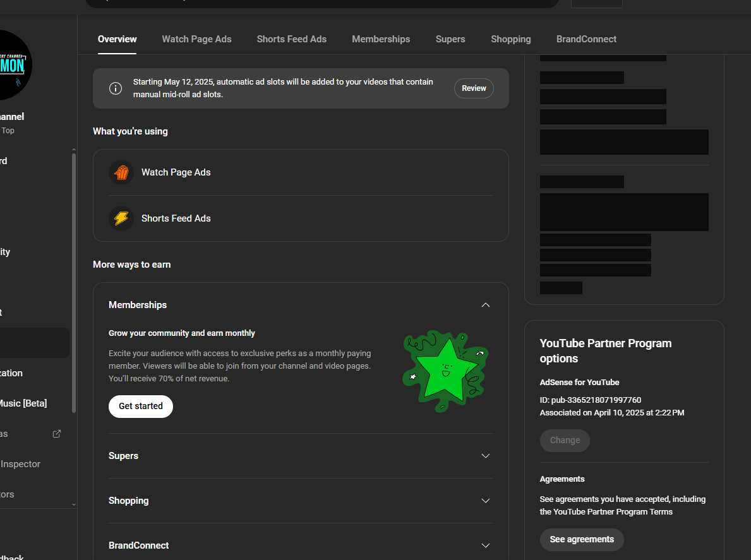This screenshot has height=560, width=751.
Task: Click the Shorts Feed Ads lightning icon
Action: coord(121,218)
